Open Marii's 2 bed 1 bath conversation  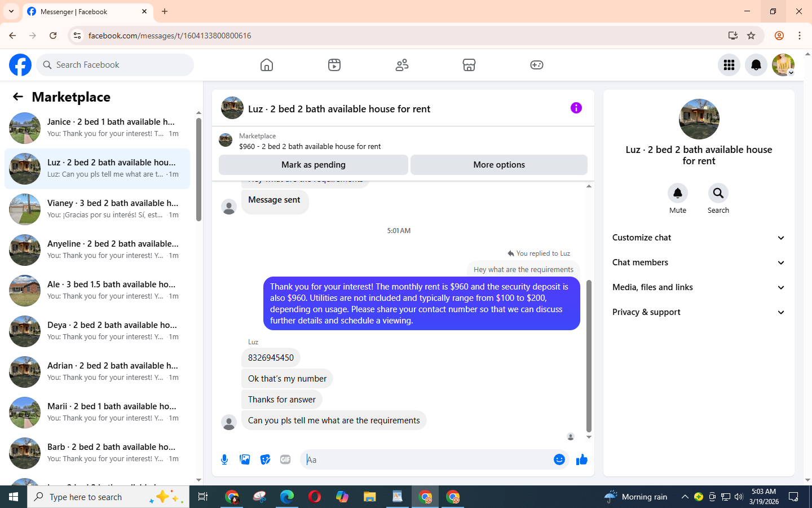[x=97, y=413]
